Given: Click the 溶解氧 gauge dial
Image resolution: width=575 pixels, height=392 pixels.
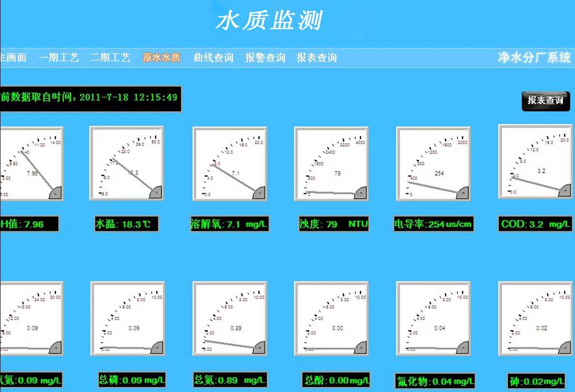Looking at the screenshot, I should pos(230,163).
